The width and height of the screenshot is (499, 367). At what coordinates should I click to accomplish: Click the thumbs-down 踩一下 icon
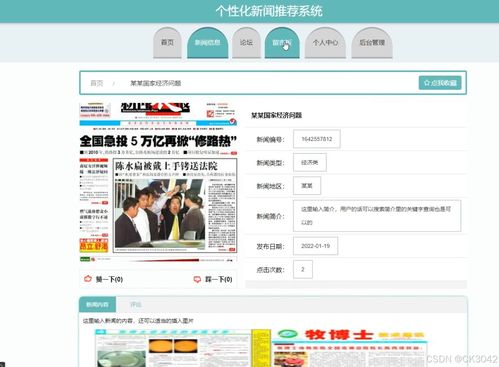click(x=197, y=279)
